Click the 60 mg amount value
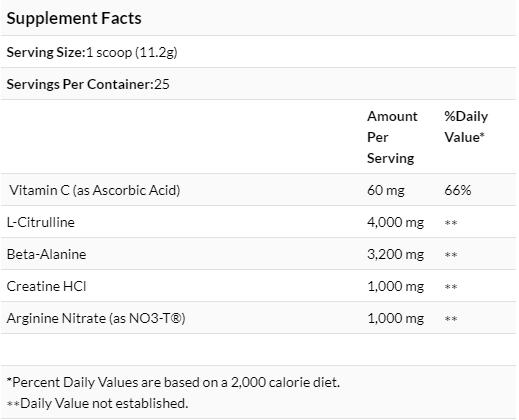This screenshot has height=420, width=519. pos(386,190)
